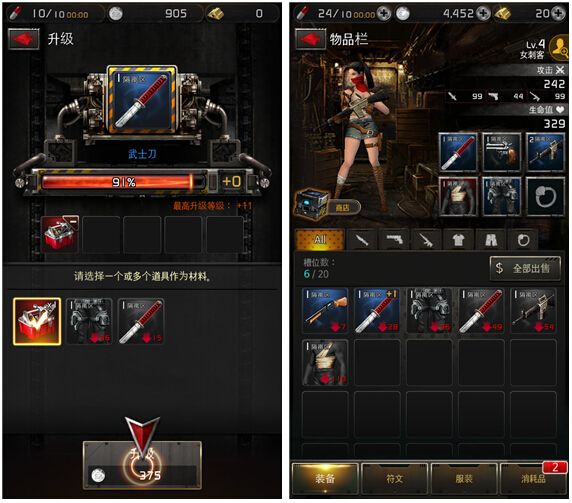
Task: Open the 消耗品 consumables tab
Action: click(533, 478)
